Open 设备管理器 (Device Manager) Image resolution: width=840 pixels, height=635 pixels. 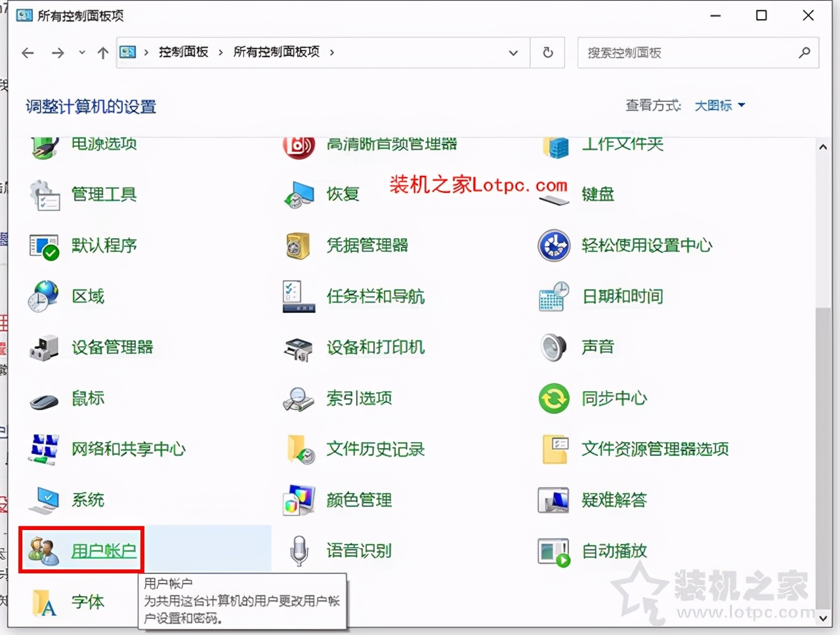pyautogui.click(x=113, y=348)
